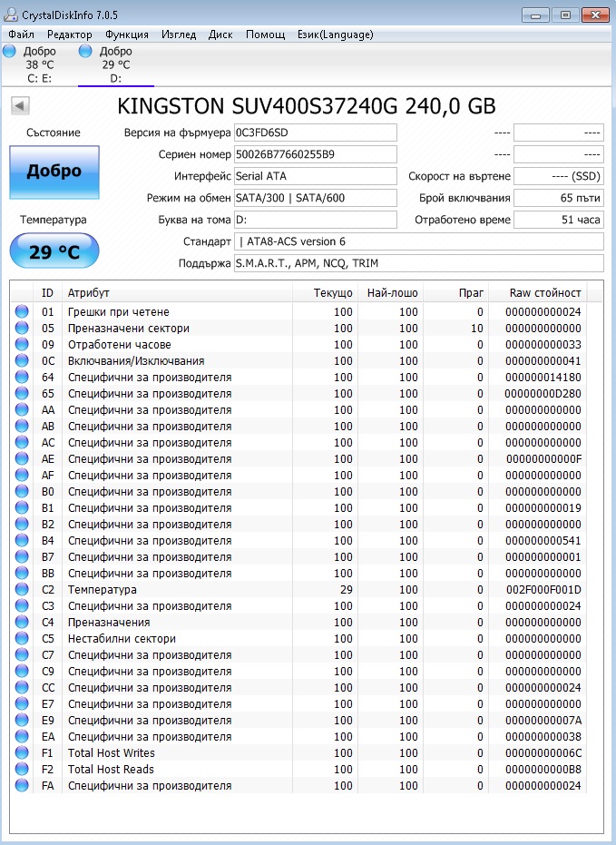
Task: Select the Грешки при четене row
Action: point(298,311)
